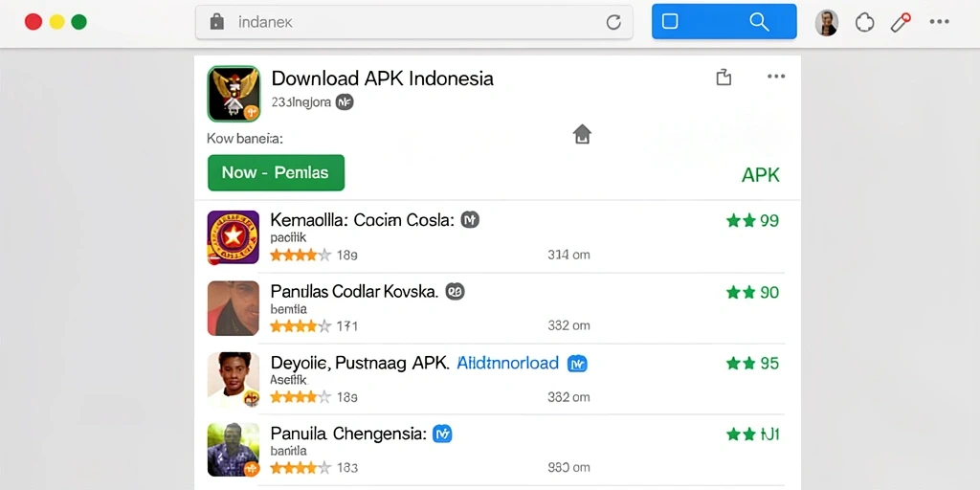Image resolution: width=980 pixels, height=490 pixels.
Task: Share the Download APK Indonesia page
Action: 724,77
